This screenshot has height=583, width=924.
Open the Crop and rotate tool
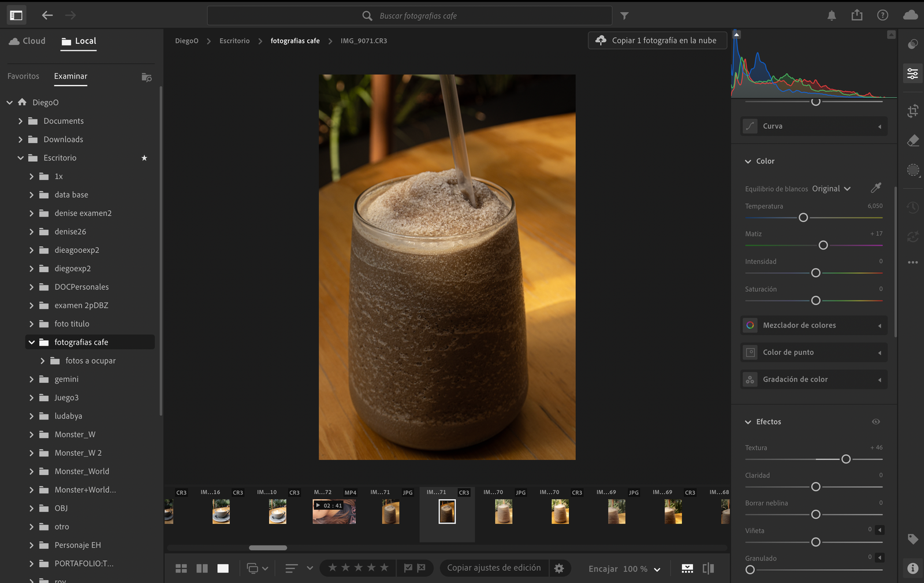coord(912,111)
